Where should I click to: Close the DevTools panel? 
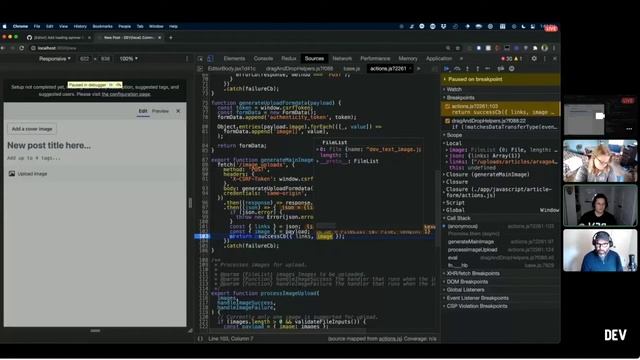(x=555, y=59)
